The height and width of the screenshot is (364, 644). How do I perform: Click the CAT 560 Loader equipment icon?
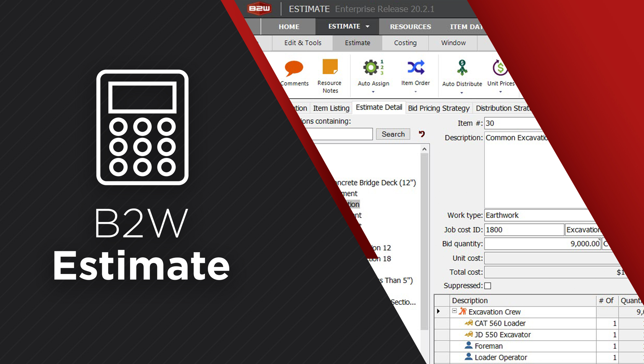[469, 323]
